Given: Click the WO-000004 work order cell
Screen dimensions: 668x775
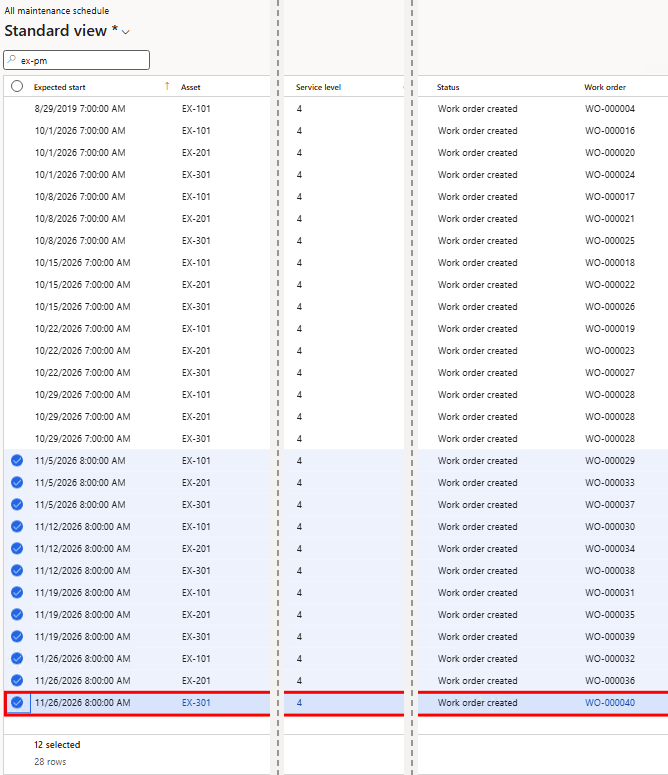Looking at the screenshot, I should (x=610, y=109).
